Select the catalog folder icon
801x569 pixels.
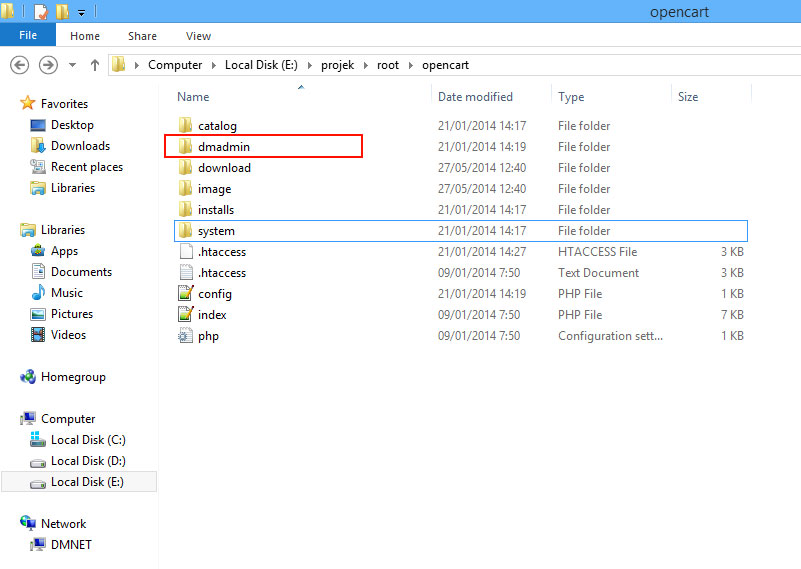185,125
